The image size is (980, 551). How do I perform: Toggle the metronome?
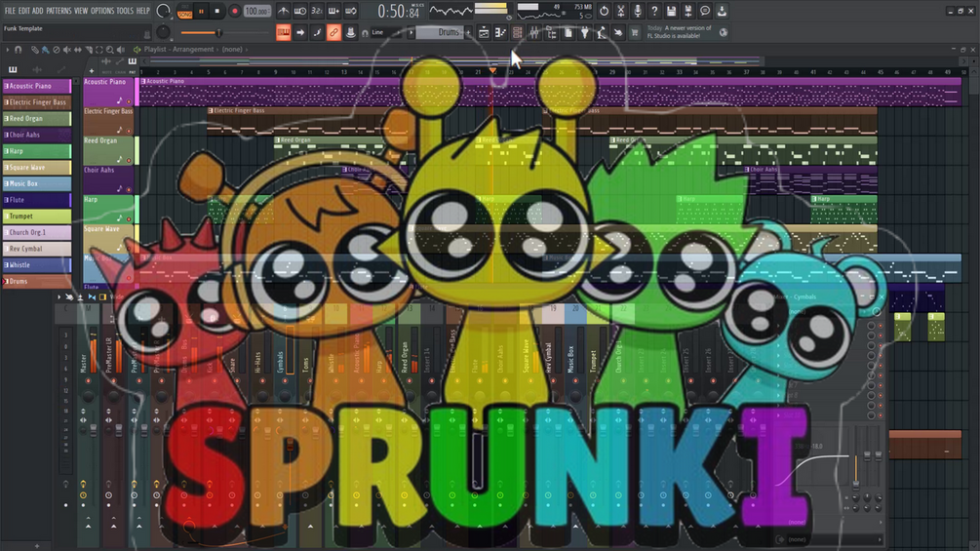(x=283, y=12)
